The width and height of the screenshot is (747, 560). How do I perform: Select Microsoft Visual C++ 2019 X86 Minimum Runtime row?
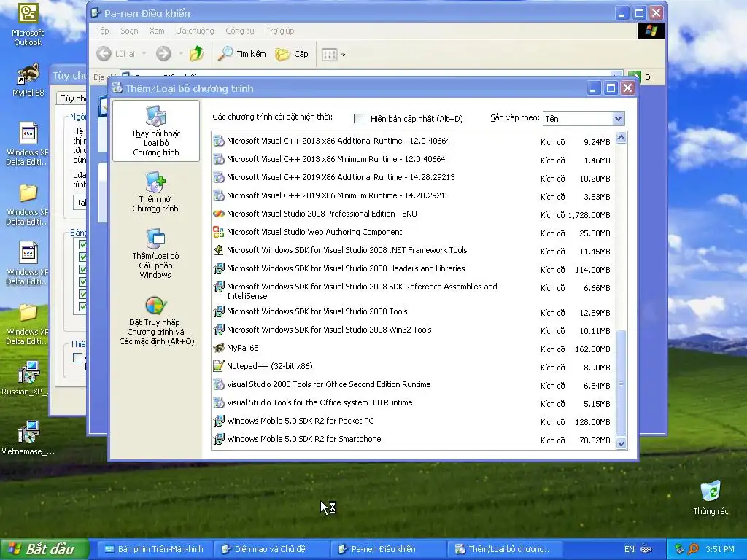[413, 195]
